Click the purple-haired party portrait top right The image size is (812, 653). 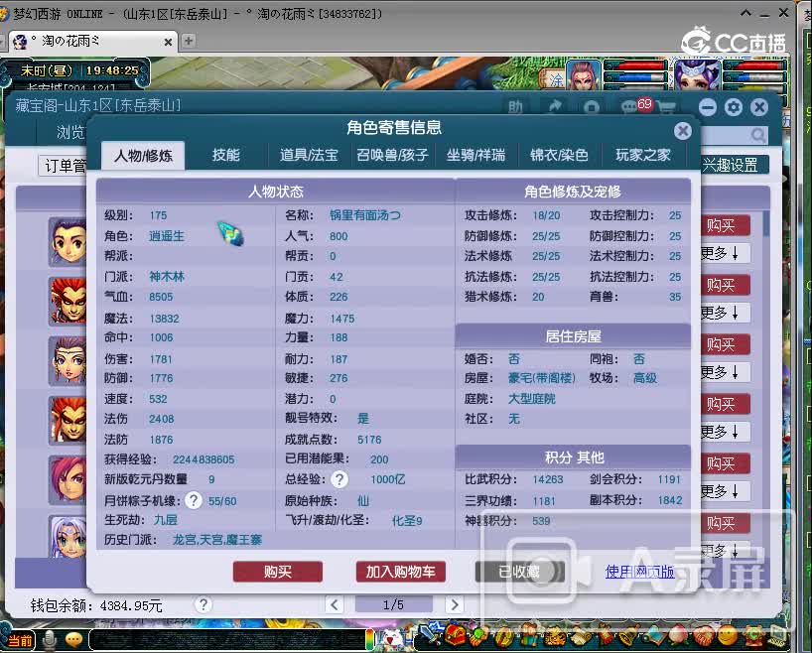[x=697, y=75]
